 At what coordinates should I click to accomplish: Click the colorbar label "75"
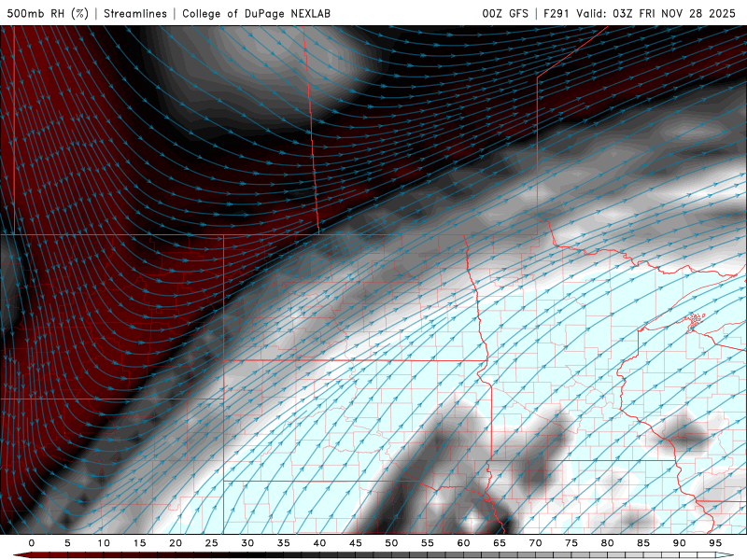click(571, 543)
